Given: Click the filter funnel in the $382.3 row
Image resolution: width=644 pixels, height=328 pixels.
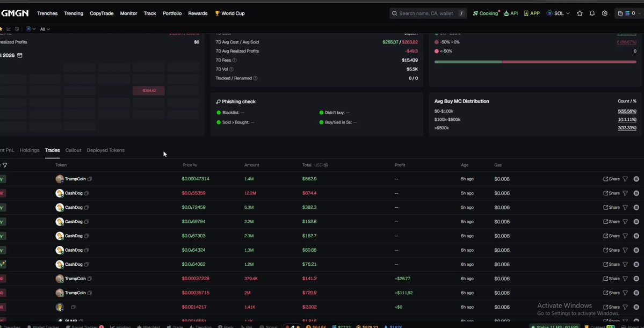Looking at the screenshot, I should point(625,207).
